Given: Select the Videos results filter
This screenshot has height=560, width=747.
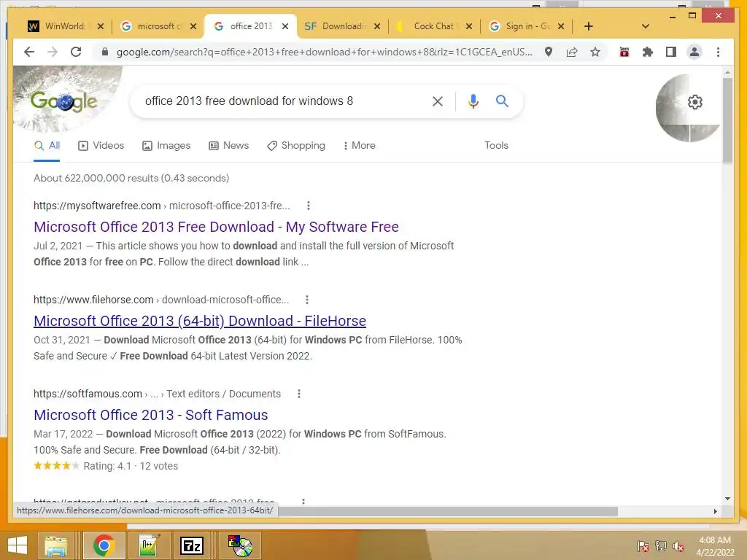Looking at the screenshot, I should coord(101,145).
